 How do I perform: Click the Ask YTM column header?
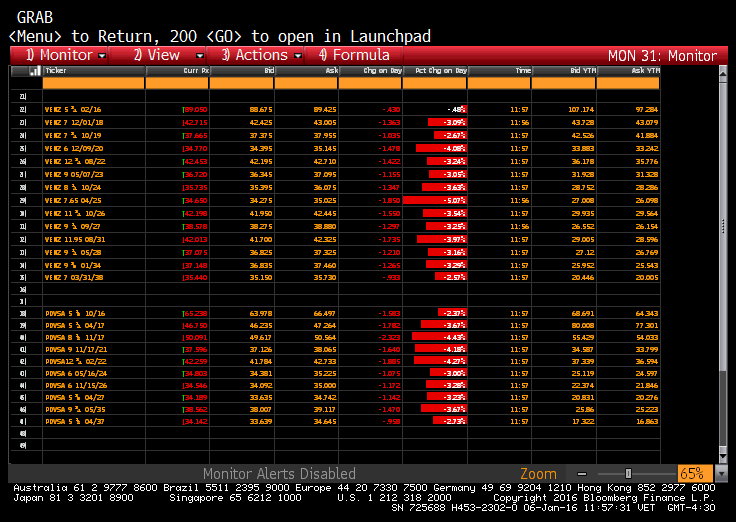coord(629,71)
